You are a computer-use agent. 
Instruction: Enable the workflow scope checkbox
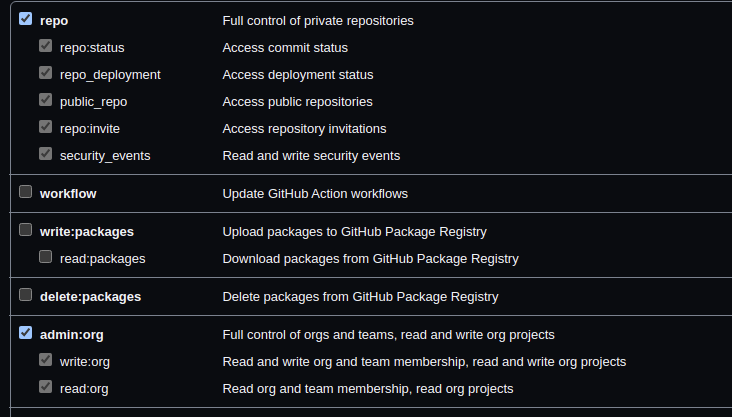coord(26,192)
